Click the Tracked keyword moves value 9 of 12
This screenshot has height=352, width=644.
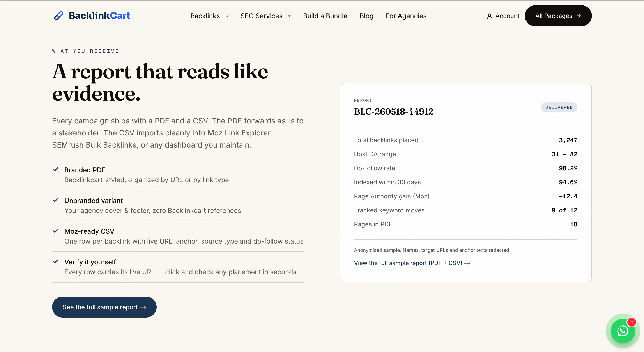[x=564, y=210]
